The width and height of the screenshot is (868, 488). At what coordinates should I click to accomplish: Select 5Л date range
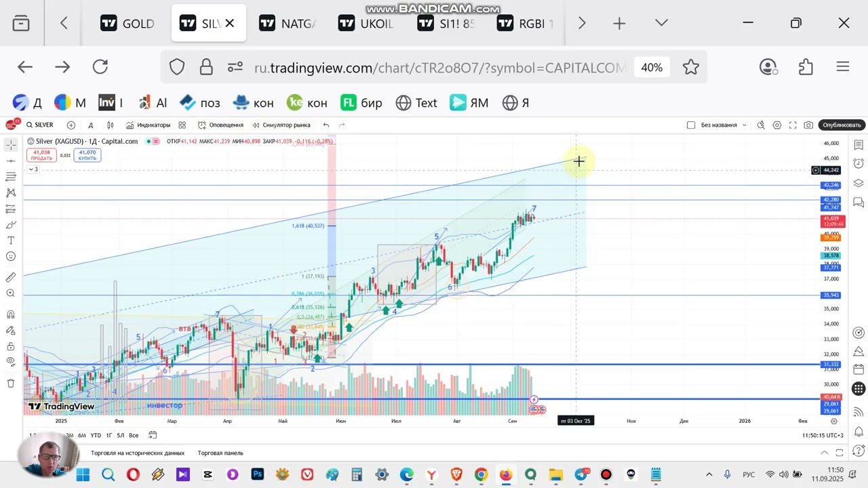[x=120, y=435]
